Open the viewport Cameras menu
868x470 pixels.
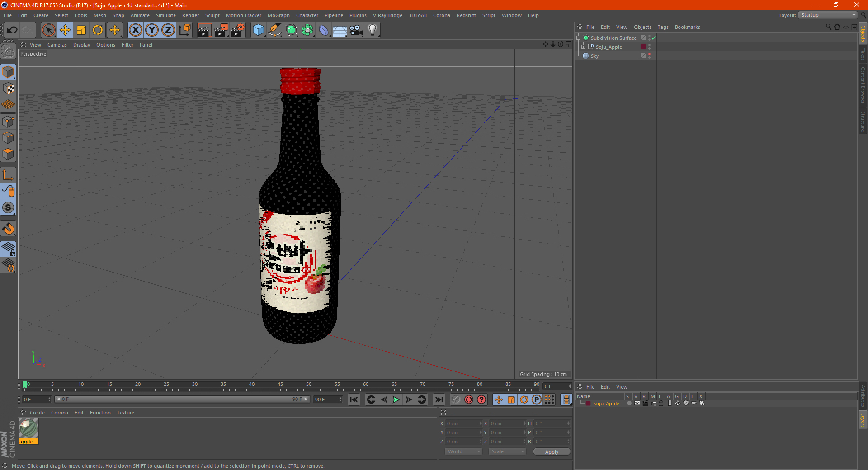click(57, 45)
